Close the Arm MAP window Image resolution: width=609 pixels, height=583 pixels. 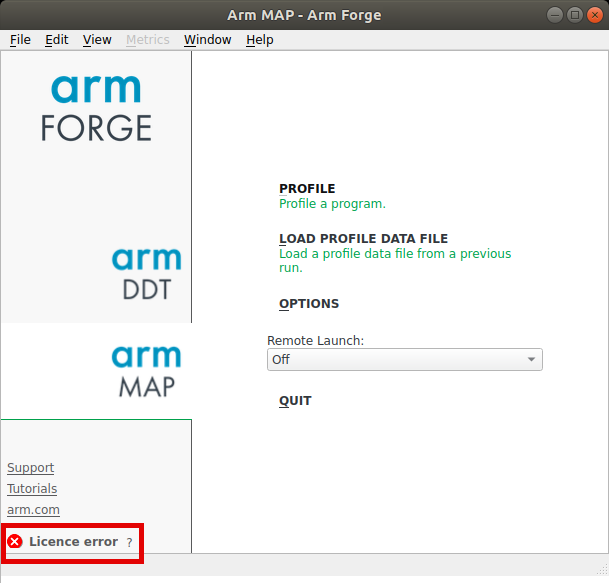click(595, 15)
